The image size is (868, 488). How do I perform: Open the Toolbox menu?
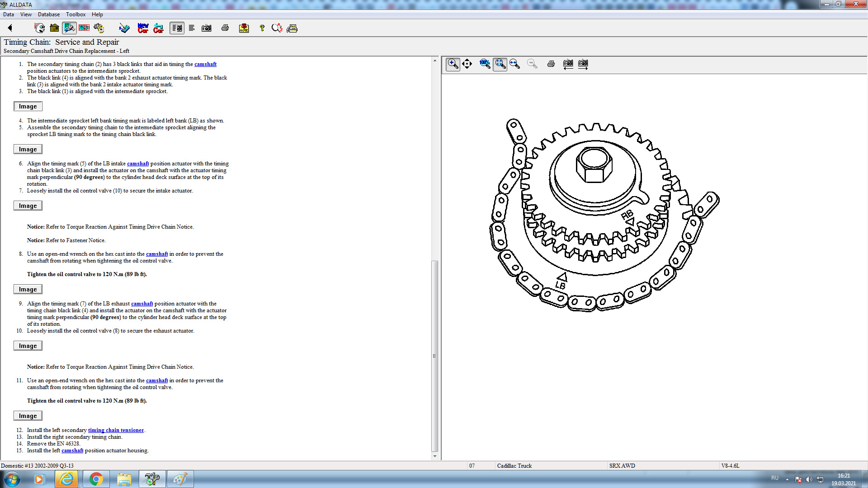(75, 14)
